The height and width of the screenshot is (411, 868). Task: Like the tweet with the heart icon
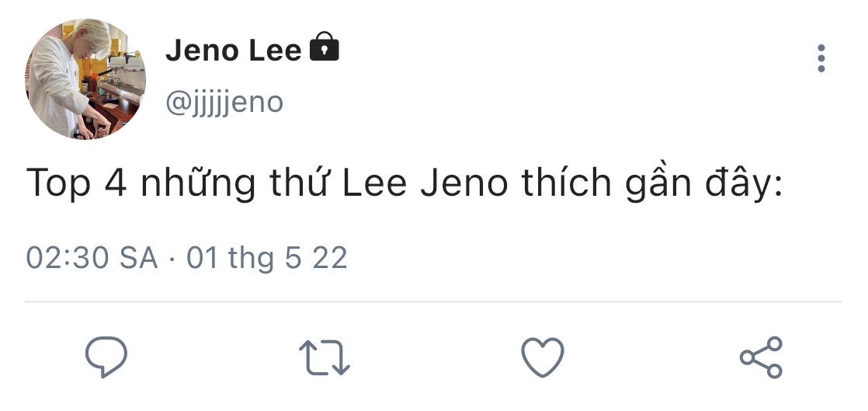[542, 358]
